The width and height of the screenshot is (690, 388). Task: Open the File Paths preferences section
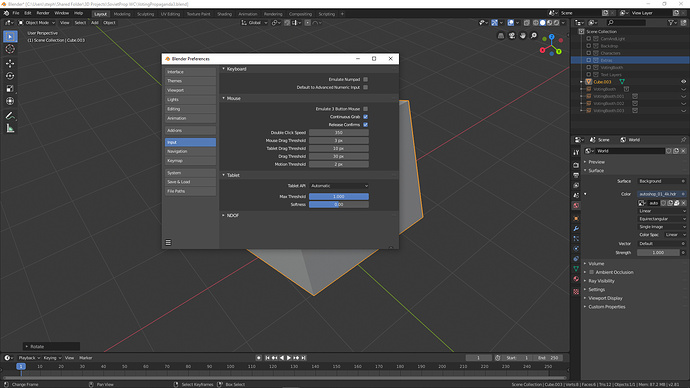point(190,191)
